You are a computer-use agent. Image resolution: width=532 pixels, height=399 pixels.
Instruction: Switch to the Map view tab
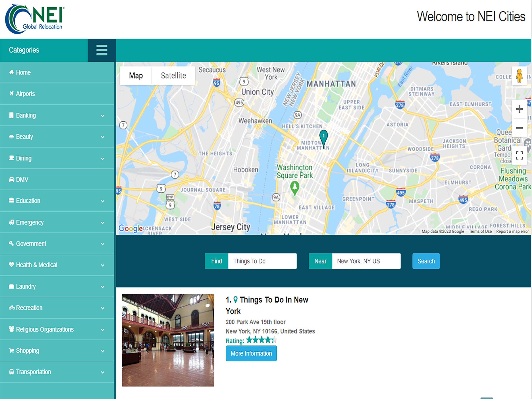[x=136, y=76]
